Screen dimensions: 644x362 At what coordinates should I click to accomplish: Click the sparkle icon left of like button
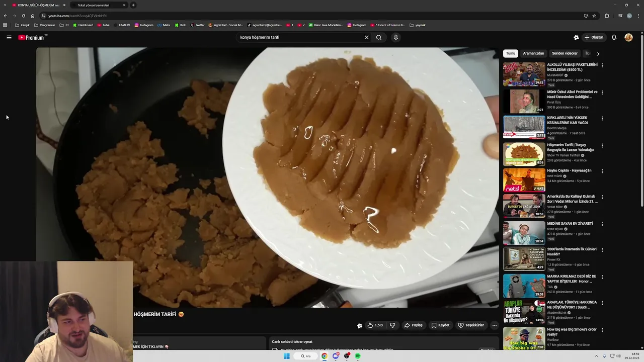click(x=359, y=325)
